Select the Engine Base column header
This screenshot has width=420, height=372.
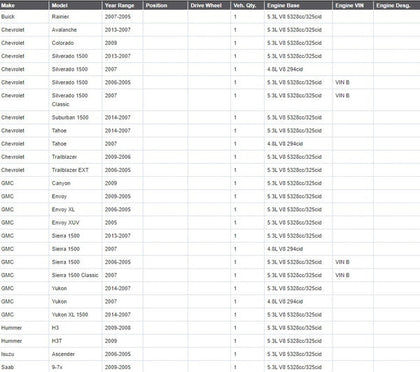click(x=298, y=5)
